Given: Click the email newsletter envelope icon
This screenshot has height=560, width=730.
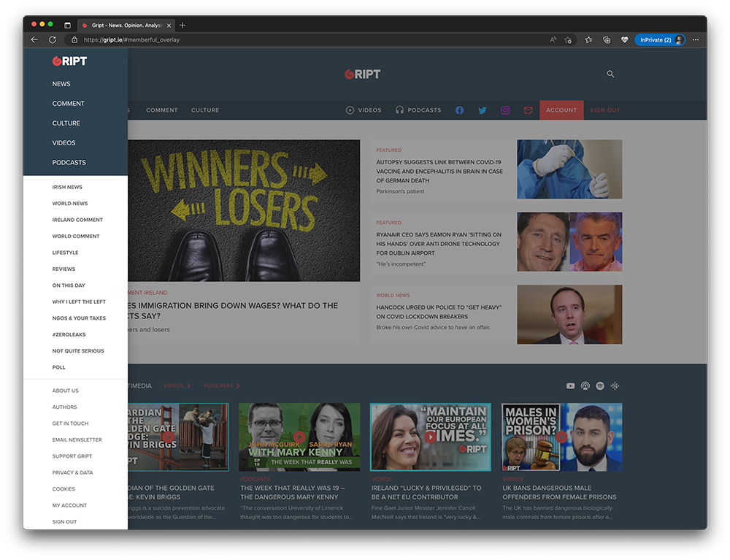Looking at the screenshot, I should point(528,110).
